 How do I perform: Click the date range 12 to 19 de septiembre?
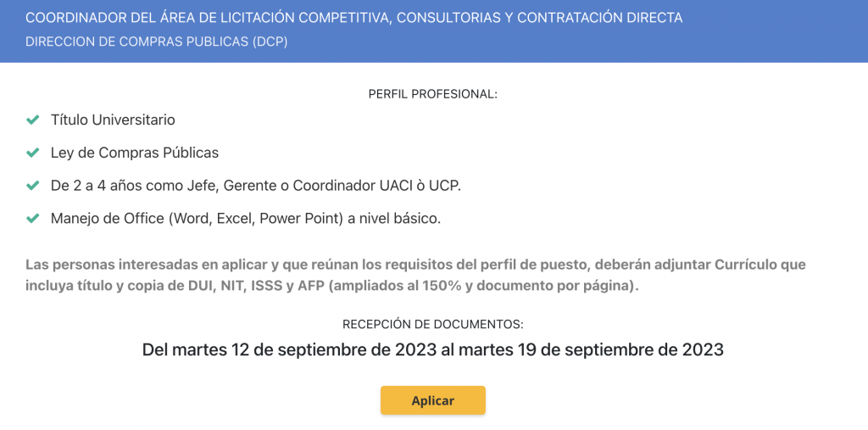point(433,350)
